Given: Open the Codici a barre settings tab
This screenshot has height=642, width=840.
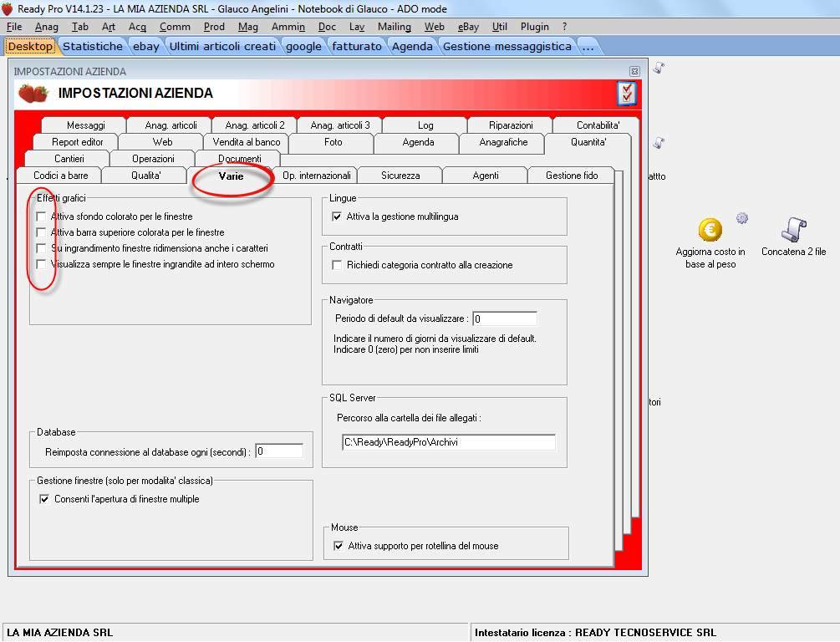Looking at the screenshot, I should click(60, 176).
